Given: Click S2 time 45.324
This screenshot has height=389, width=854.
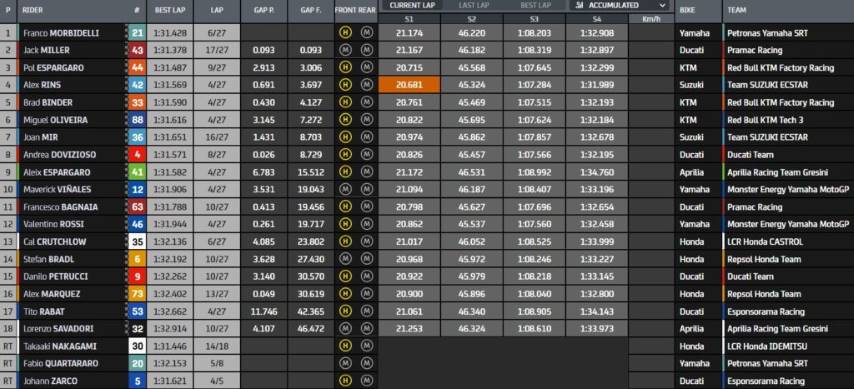Looking at the screenshot, I should coord(472,85).
